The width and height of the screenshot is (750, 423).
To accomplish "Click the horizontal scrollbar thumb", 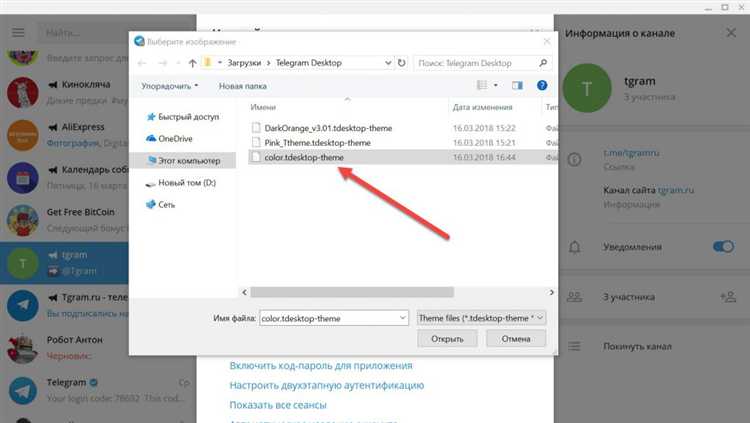I will [x=352, y=292].
